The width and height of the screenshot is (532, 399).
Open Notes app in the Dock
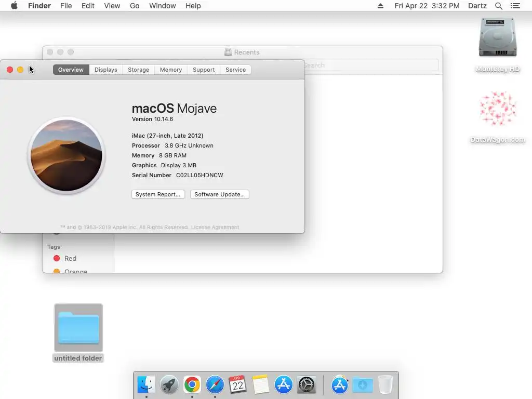(x=261, y=385)
